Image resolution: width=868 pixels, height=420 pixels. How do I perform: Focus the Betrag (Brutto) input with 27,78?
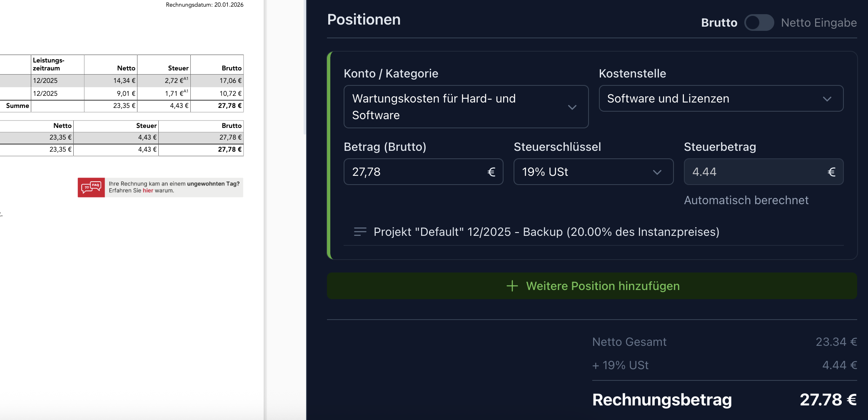pos(417,172)
